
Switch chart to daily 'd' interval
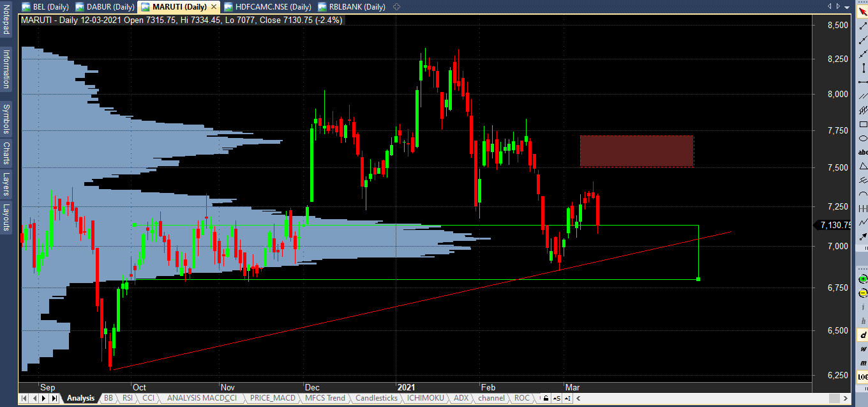[x=863, y=335]
